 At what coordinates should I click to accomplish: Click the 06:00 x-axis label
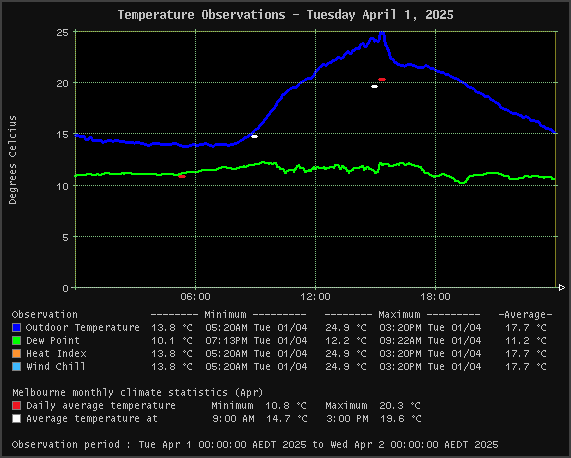196,297
